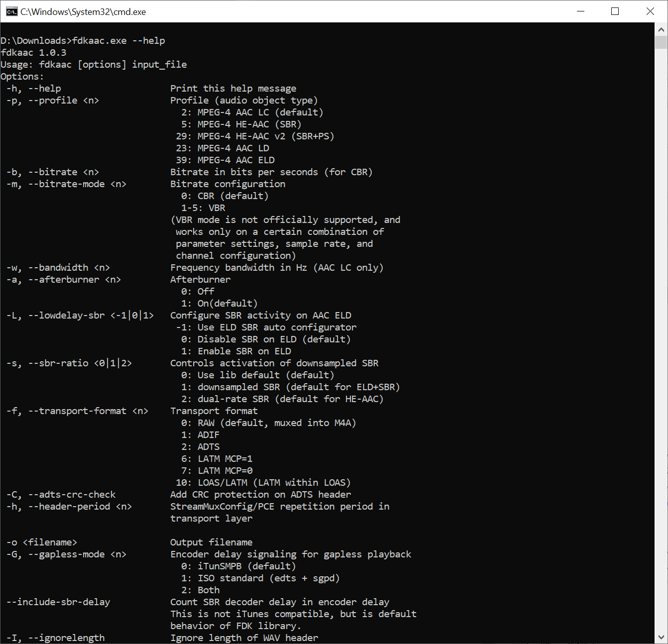Click the '-h, --help' option text
The width and height of the screenshot is (668, 644).
pos(34,89)
